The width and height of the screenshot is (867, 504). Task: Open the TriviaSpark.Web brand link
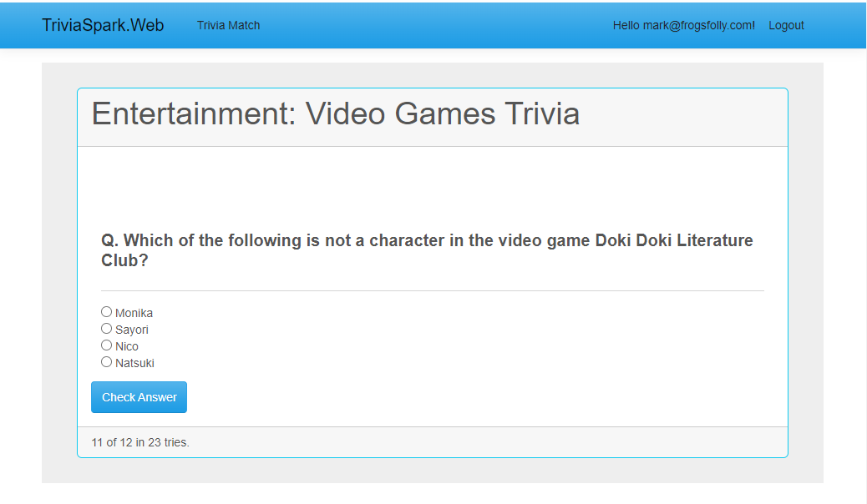click(x=103, y=25)
